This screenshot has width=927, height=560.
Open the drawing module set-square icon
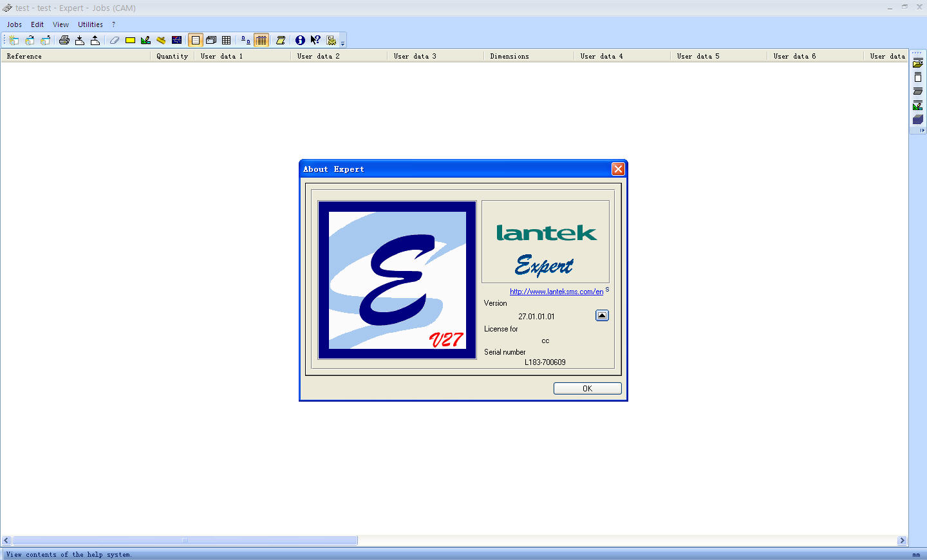click(145, 40)
